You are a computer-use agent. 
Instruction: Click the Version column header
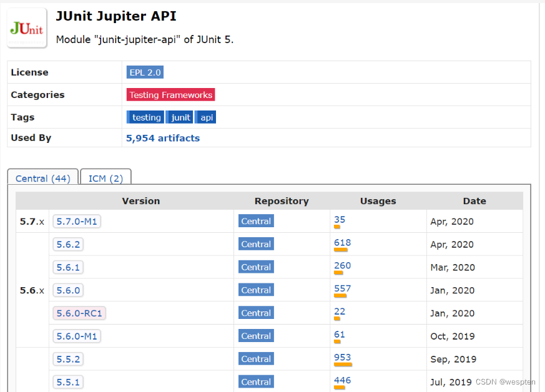(140, 201)
